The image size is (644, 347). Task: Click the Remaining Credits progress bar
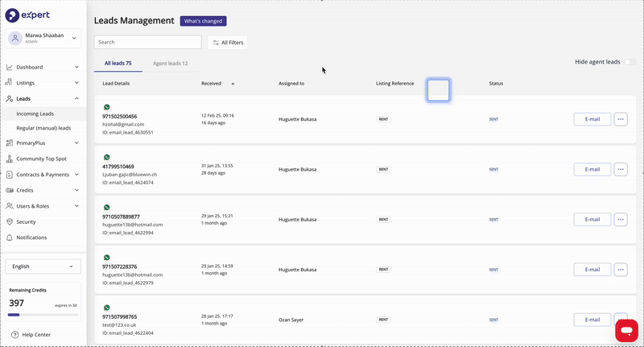[x=43, y=315]
